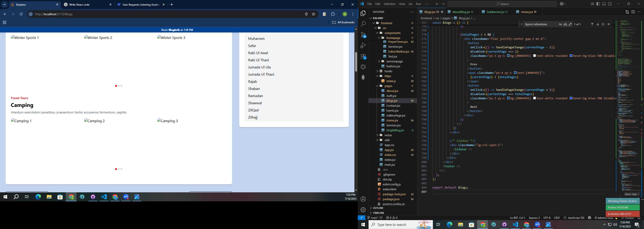The height and width of the screenshot is (229, 644).
Task: Toggle Find in Selection in find widget
Action: [603, 24]
